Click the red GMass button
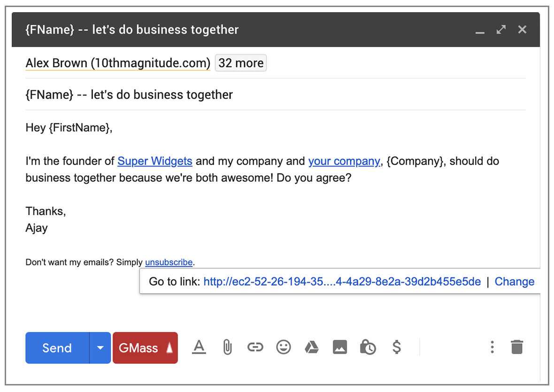554x392 pixels. click(138, 348)
